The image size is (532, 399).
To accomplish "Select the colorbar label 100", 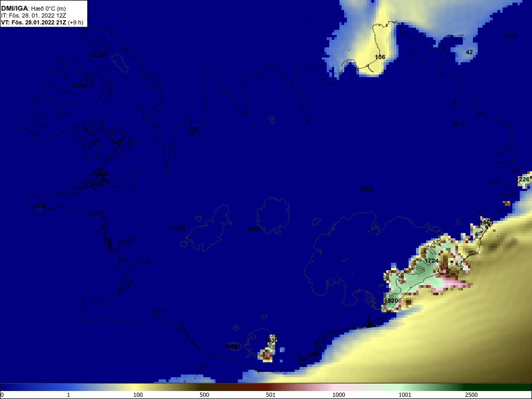I will pos(138,395).
